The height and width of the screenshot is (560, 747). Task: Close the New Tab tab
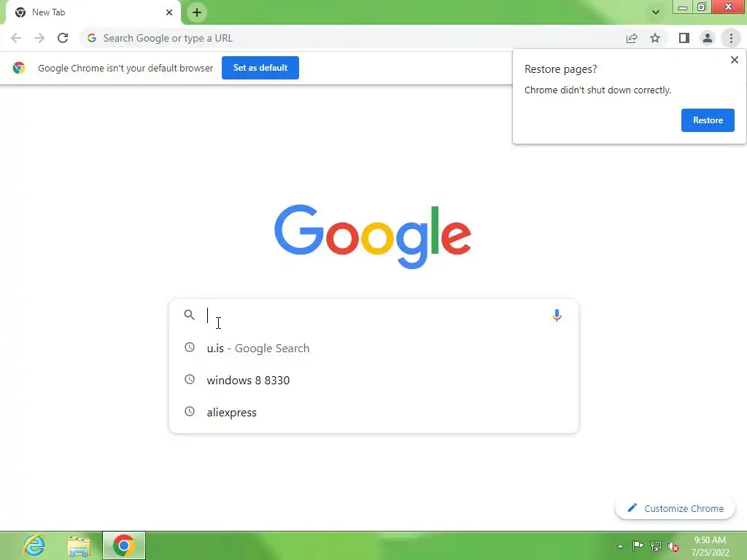click(x=169, y=12)
